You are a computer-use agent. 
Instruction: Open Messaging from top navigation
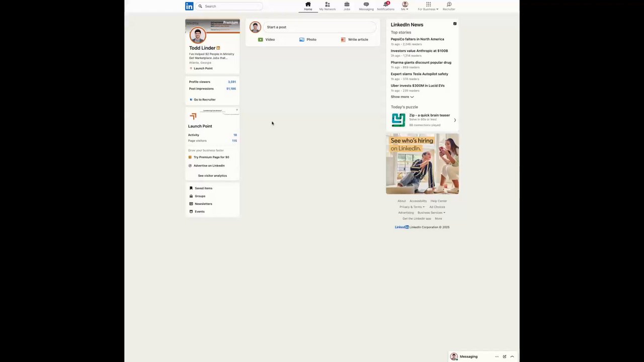366,6
